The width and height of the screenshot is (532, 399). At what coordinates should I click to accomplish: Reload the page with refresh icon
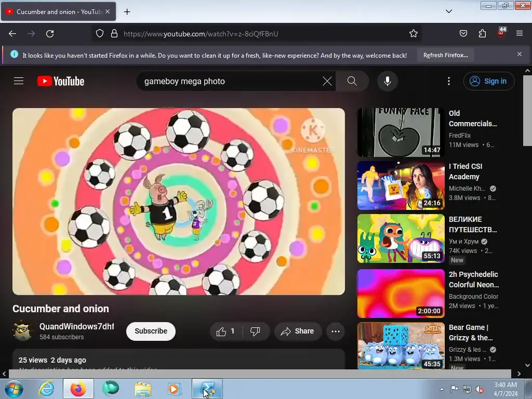click(x=50, y=34)
